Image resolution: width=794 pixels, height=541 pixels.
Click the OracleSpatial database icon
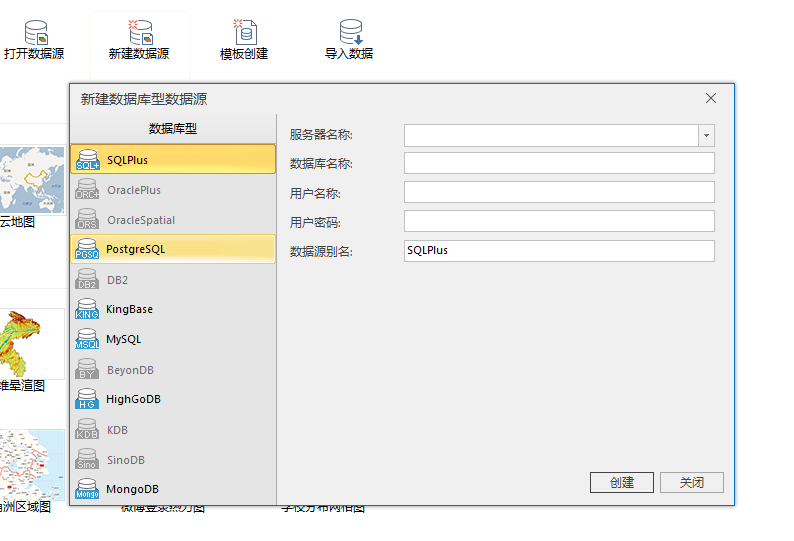click(x=87, y=219)
